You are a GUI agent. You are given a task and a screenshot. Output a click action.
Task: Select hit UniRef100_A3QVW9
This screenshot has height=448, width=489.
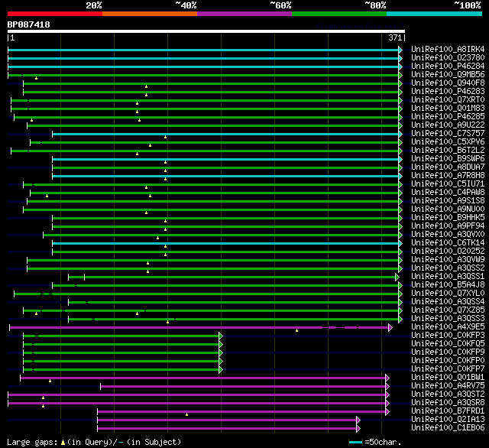tap(448, 260)
